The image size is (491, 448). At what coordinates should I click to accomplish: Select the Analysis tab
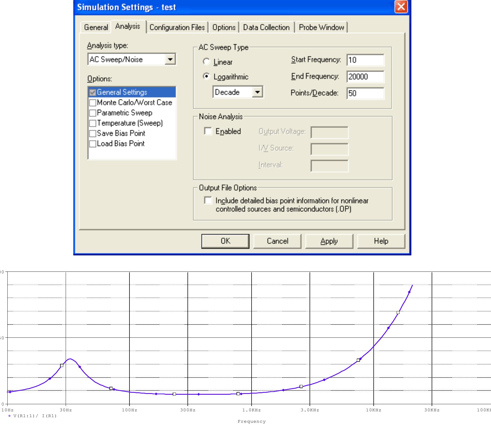pyautogui.click(x=128, y=26)
